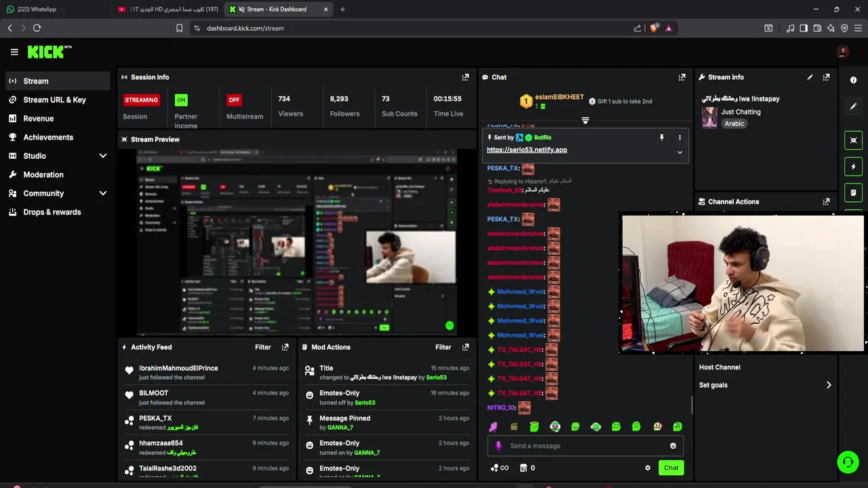
Task: Toggle Partner Income ON badge
Action: (181, 100)
